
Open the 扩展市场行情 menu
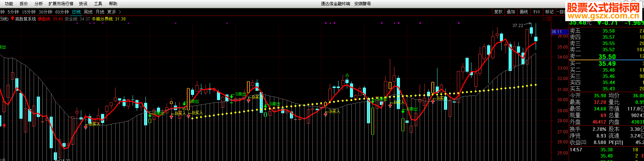point(61,3)
